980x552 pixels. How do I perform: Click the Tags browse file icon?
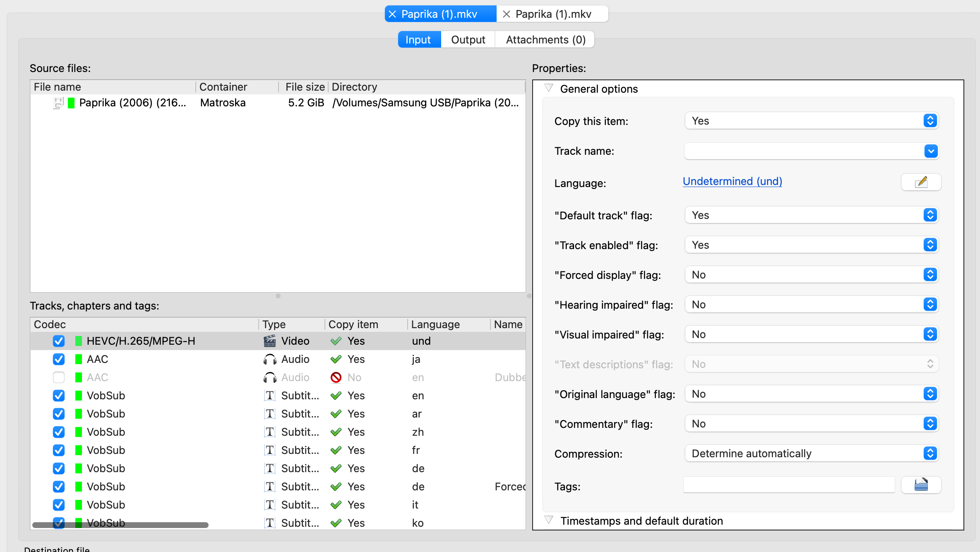click(x=921, y=485)
